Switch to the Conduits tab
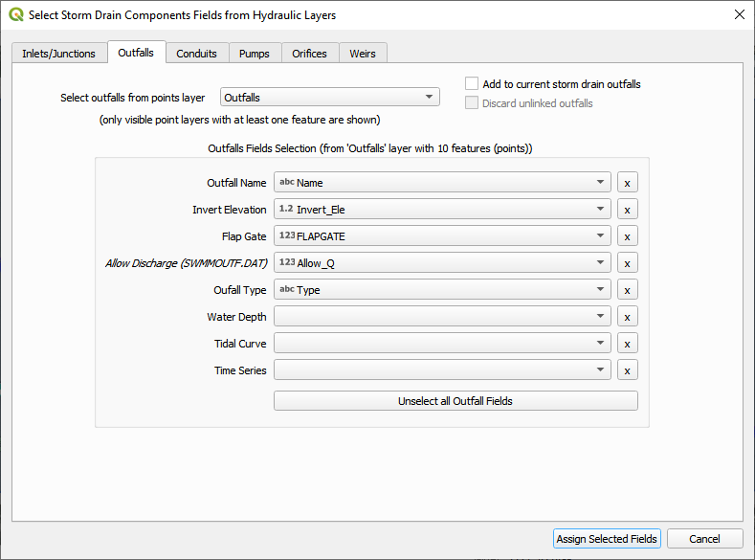Image resolution: width=755 pixels, height=560 pixels. (196, 54)
